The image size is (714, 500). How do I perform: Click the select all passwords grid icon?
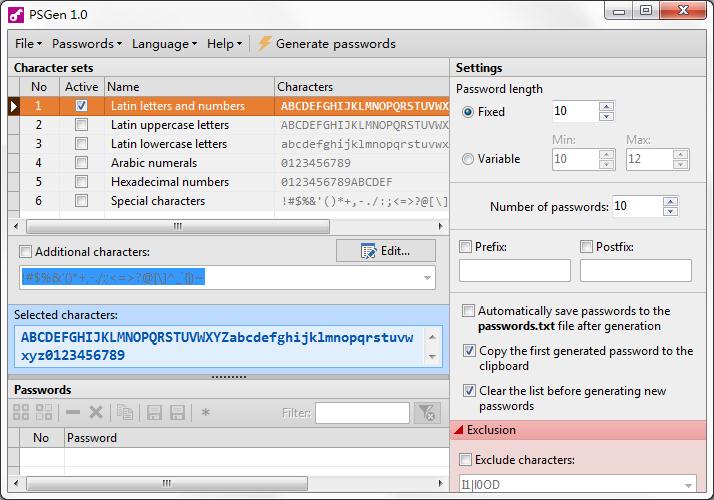tap(21, 412)
